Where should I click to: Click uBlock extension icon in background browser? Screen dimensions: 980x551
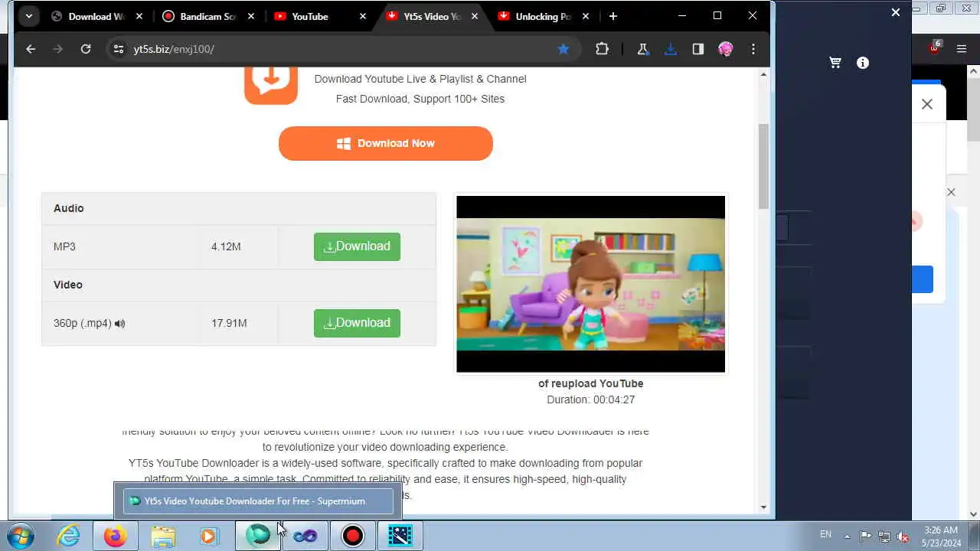935,47
